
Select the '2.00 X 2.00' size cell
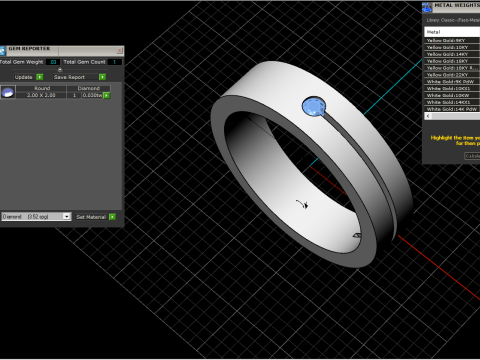point(41,95)
